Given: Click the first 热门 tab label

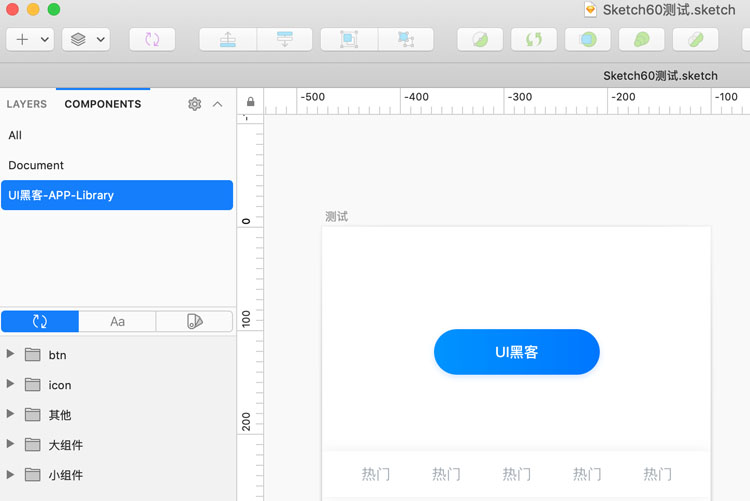Looking at the screenshot, I should 375,474.
